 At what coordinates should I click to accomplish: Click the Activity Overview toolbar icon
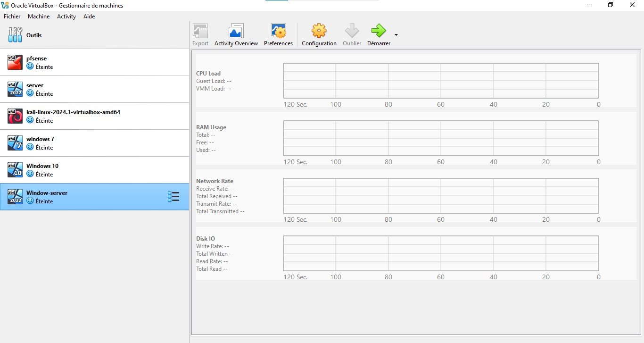tap(236, 32)
